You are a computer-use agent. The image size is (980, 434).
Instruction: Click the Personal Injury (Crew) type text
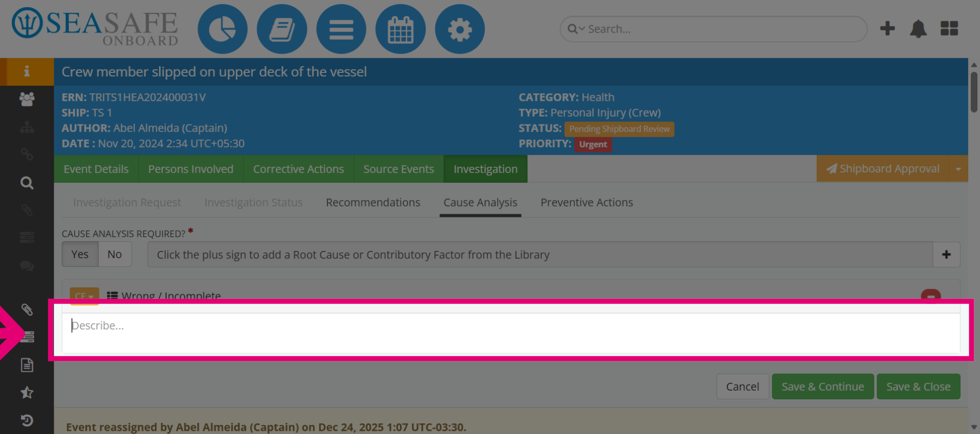click(605, 113)
